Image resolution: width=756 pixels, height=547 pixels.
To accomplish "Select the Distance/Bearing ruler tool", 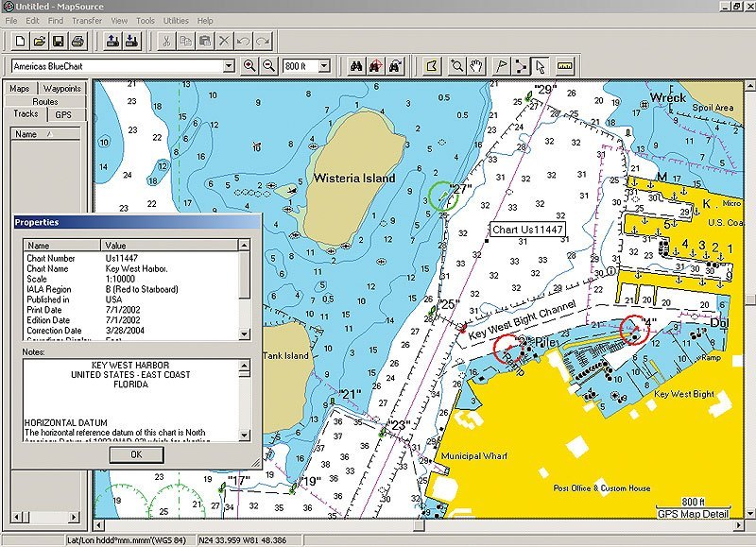I will [566, 66].
